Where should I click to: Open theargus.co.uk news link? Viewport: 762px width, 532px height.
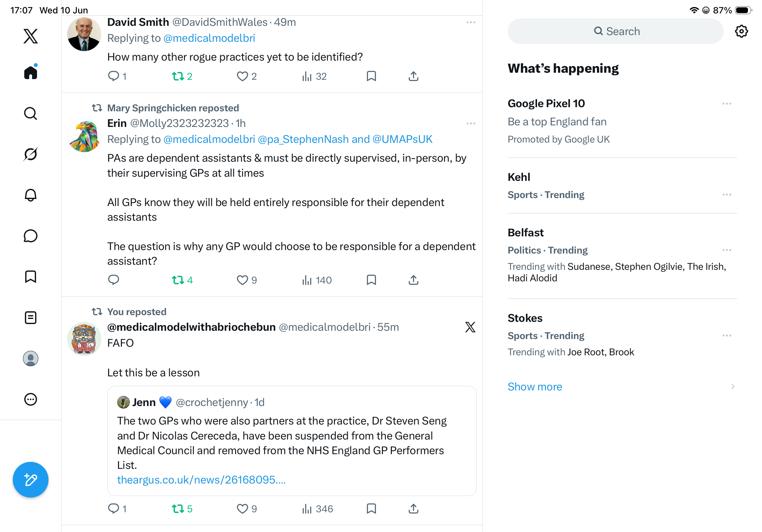(201, 480)
